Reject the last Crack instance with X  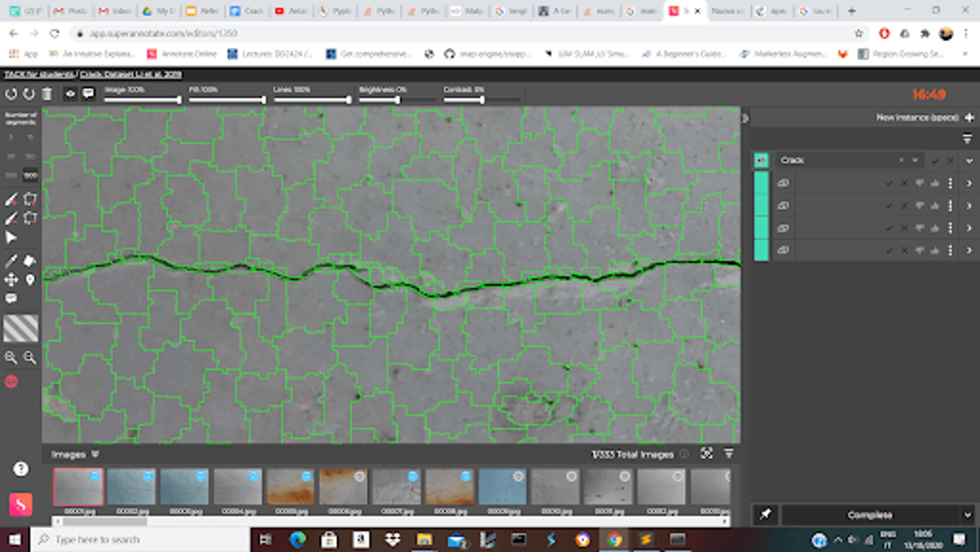point(904,250)
